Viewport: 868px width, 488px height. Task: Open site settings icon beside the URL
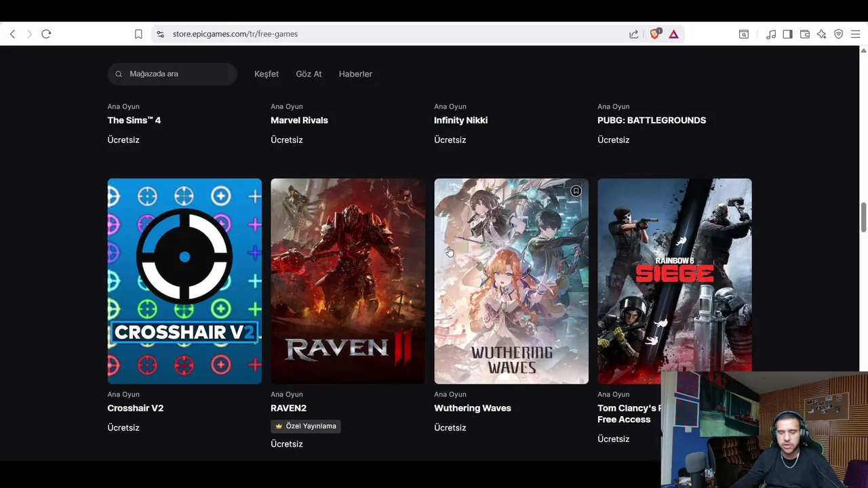160,34
